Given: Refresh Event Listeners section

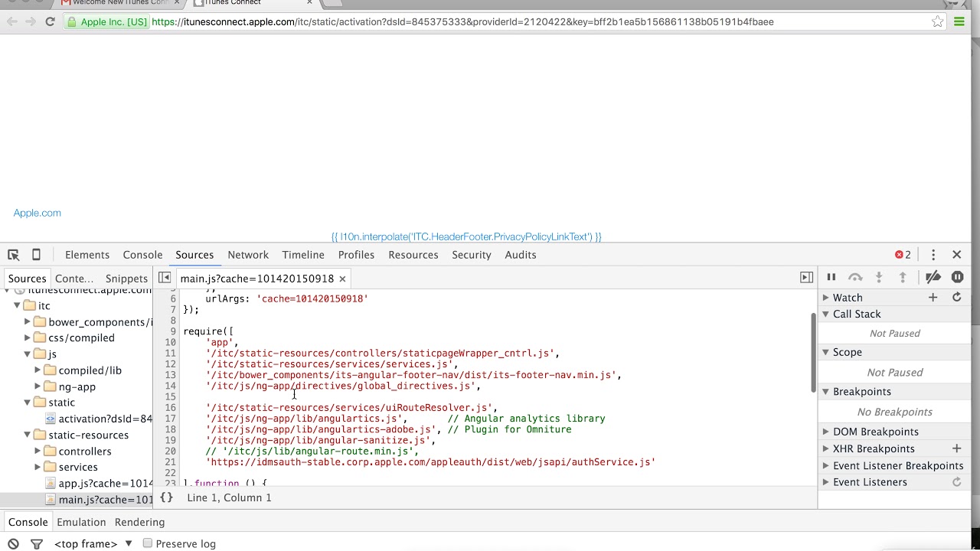Looking at the screenshot, I should [956, 482].
